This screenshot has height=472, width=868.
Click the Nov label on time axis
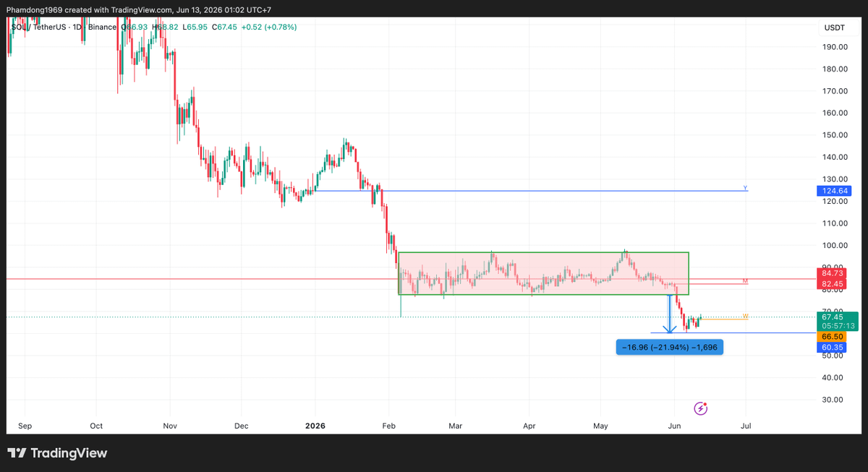[x=170, y=426]
